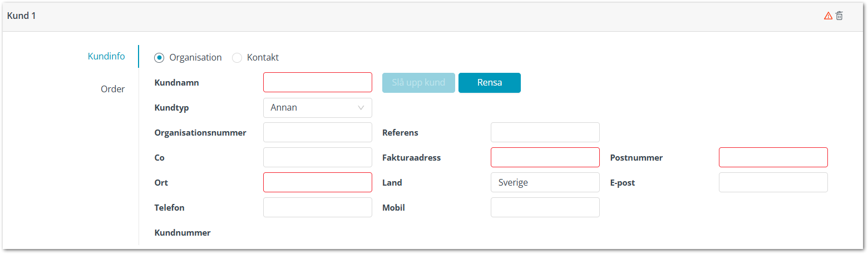The width and height of the screenshot is (868, 254).
Task: Open the Order tab
Action: click(x=112, y=89)
